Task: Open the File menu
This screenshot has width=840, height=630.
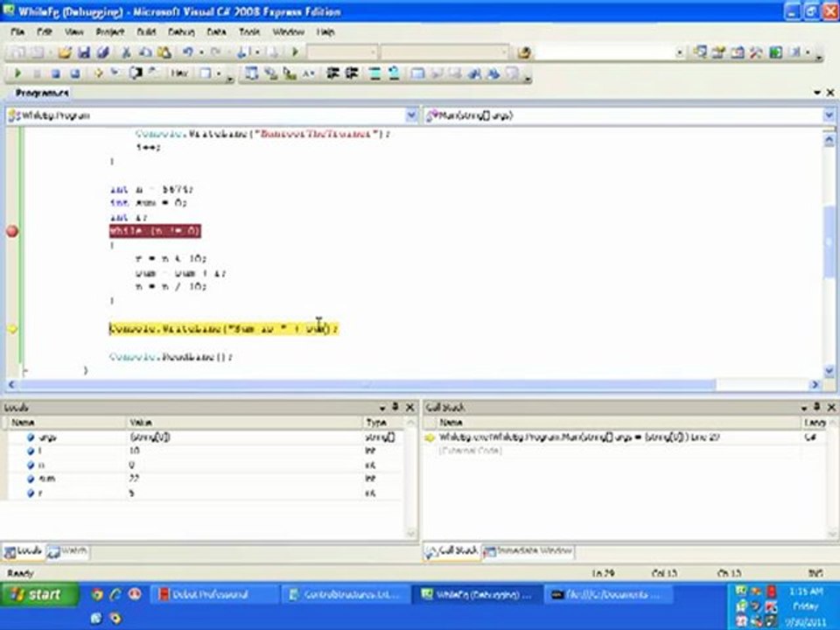Action: 17,32
